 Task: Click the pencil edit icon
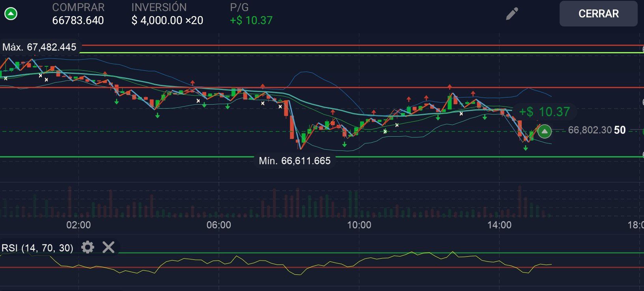point(512,14)
